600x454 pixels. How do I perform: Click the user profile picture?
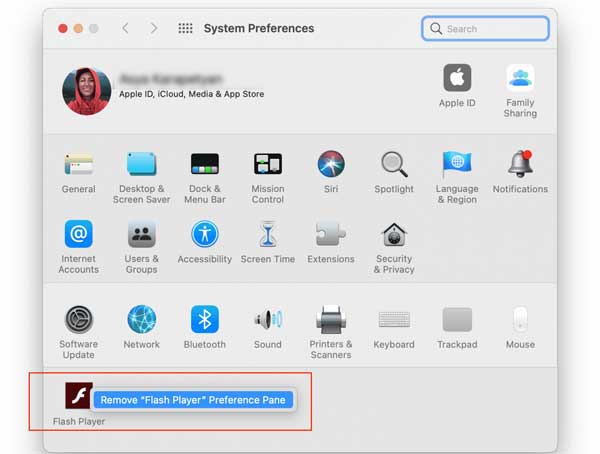[x=86, y=91]
